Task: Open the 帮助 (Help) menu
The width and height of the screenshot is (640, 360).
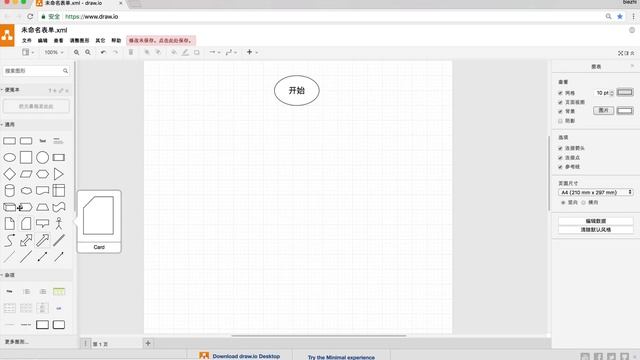Action: coord(116,40)
